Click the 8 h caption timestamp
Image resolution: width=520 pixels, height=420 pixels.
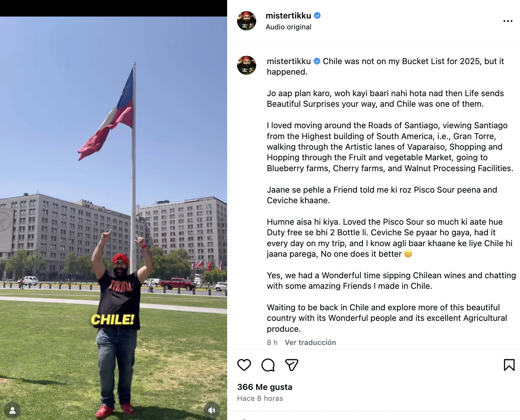point(272,342)
